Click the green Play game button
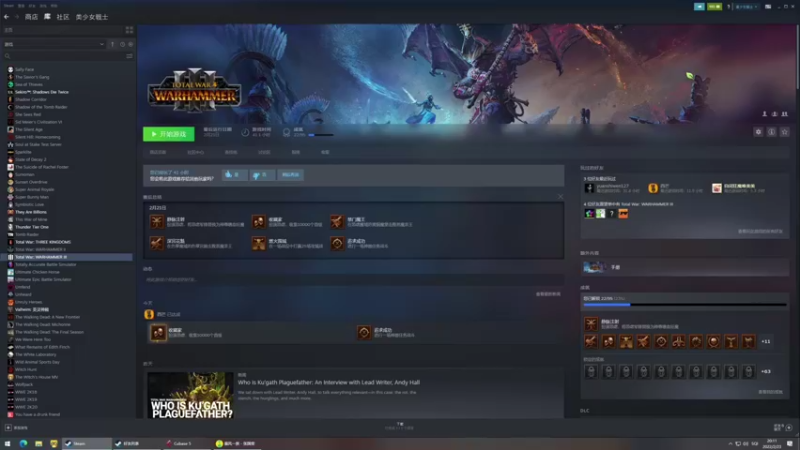The height and width of the screenshot is (450, 800). (168, 134)
